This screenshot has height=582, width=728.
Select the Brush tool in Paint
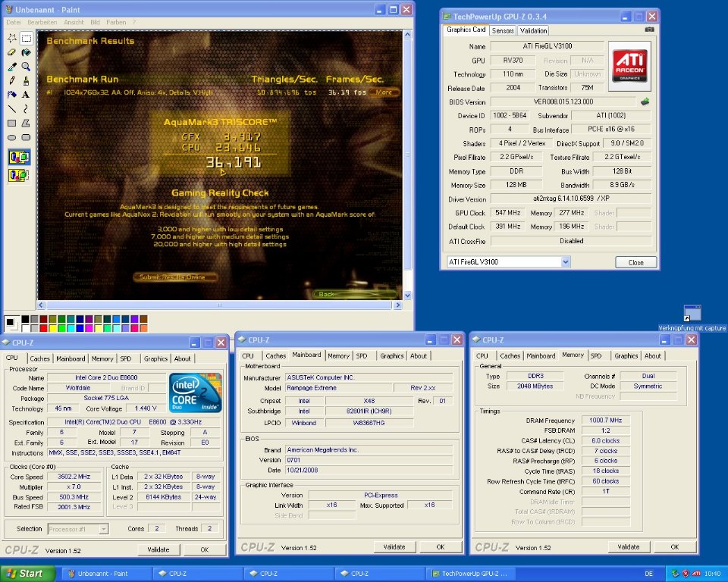pos(26,81)
